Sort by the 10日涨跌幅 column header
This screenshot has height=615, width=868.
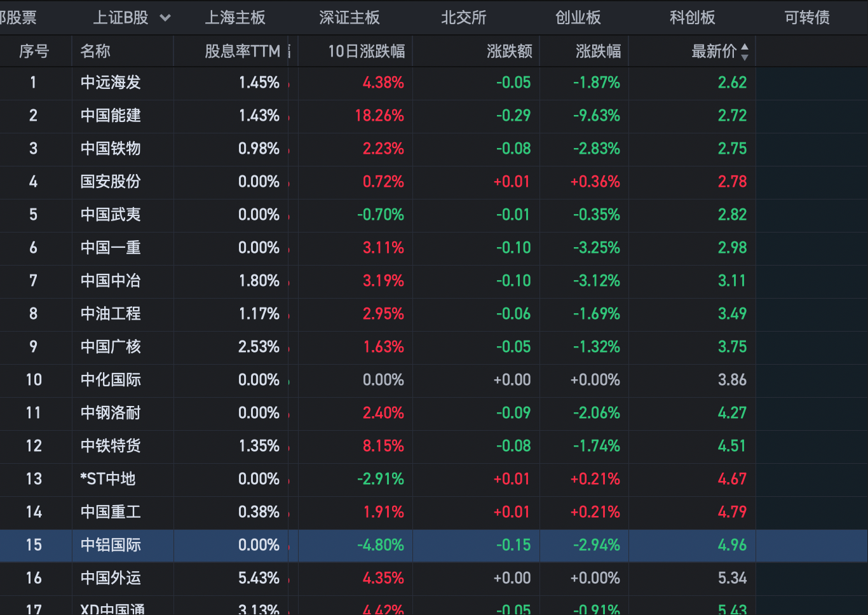click(366, 51)
